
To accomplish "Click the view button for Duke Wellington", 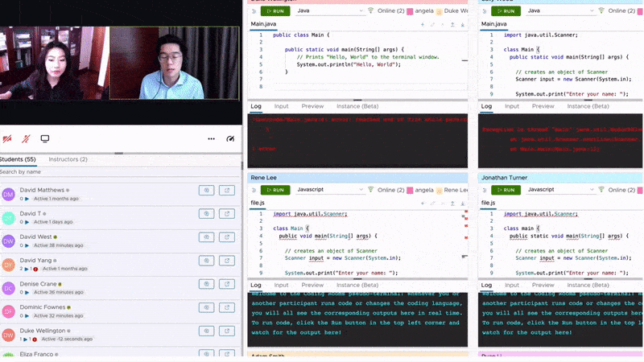I will 207,331.
